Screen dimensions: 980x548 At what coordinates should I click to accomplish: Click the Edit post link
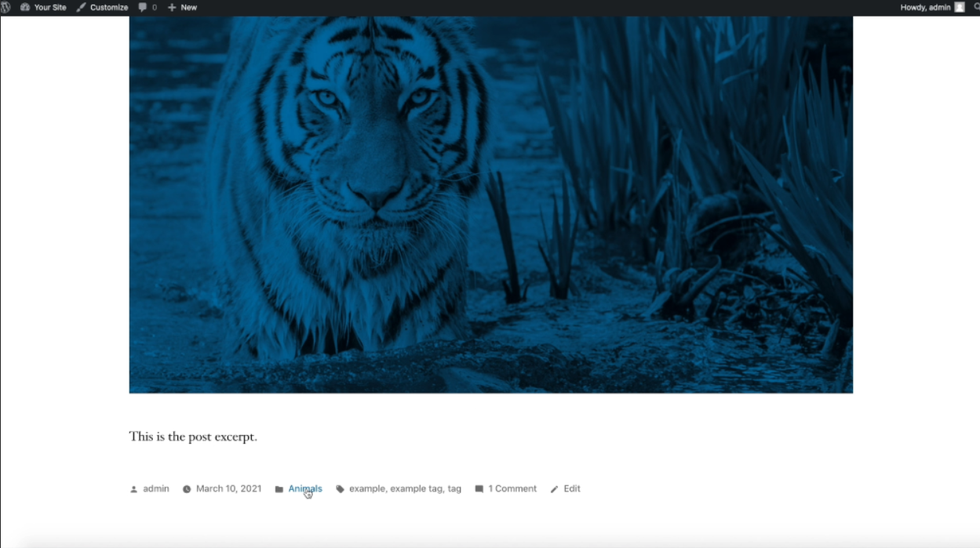click(572, 488)
